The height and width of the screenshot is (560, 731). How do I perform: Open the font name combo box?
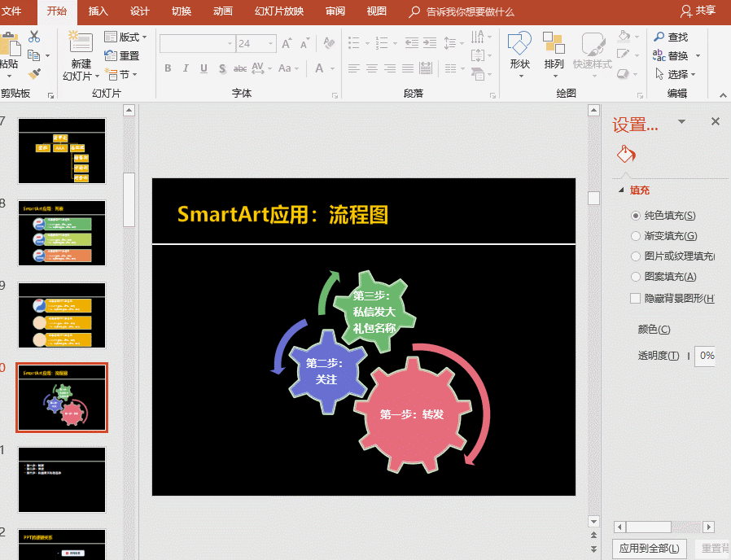click(x=198, y=44)
